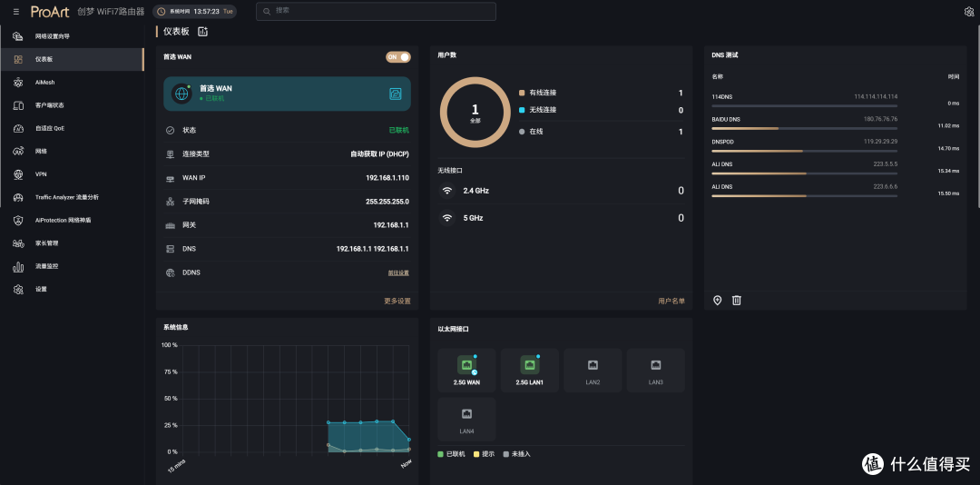Click the 提示 legend under Ethernet ports
The height and width of the screenshot is (485, 980).
click(x=483, y=454)
